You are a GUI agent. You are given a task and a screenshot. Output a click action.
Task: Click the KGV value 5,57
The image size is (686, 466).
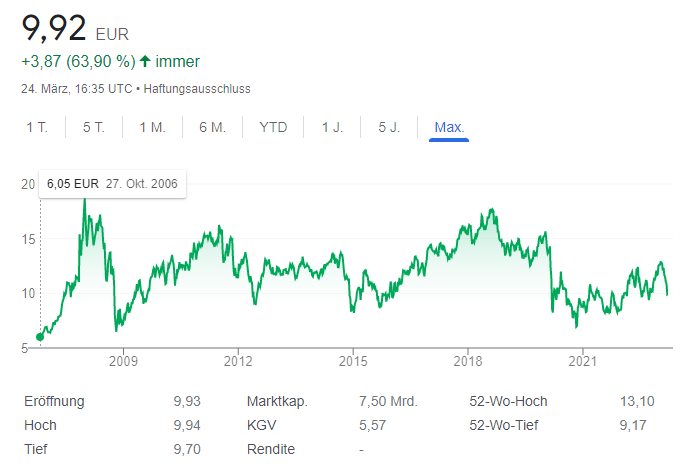point(373,426)
